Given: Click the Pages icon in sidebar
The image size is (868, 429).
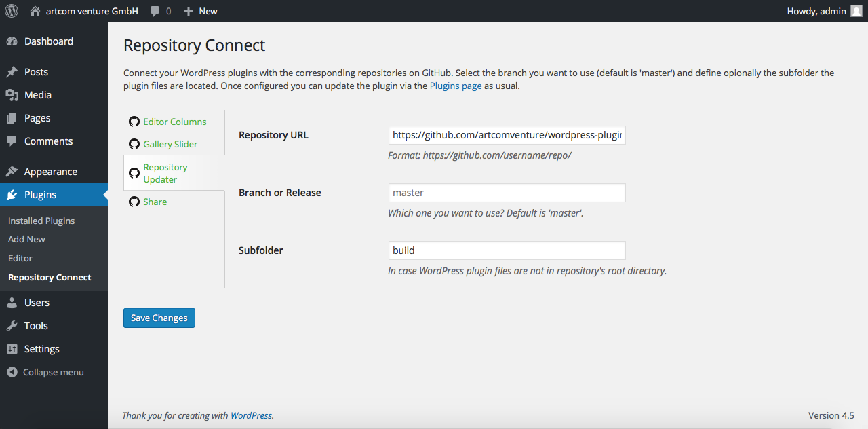Looking at the screenshot, I should (12, 118).
